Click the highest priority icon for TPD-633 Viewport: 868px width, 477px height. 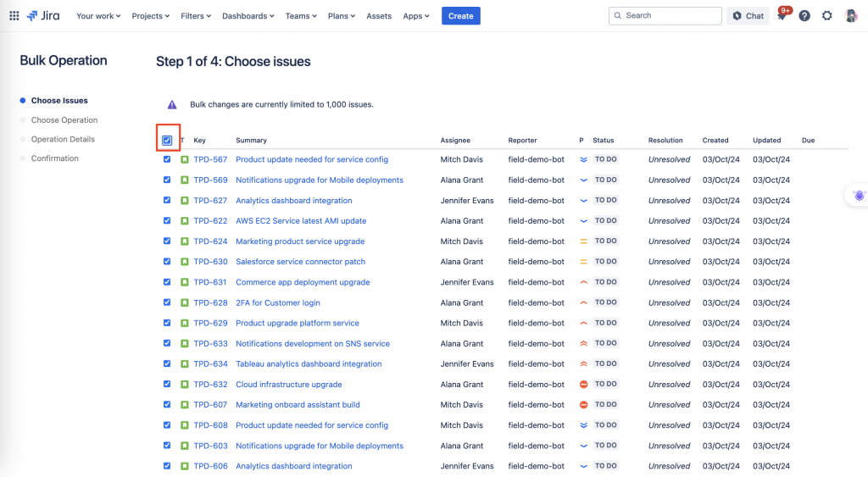(583, 344)
